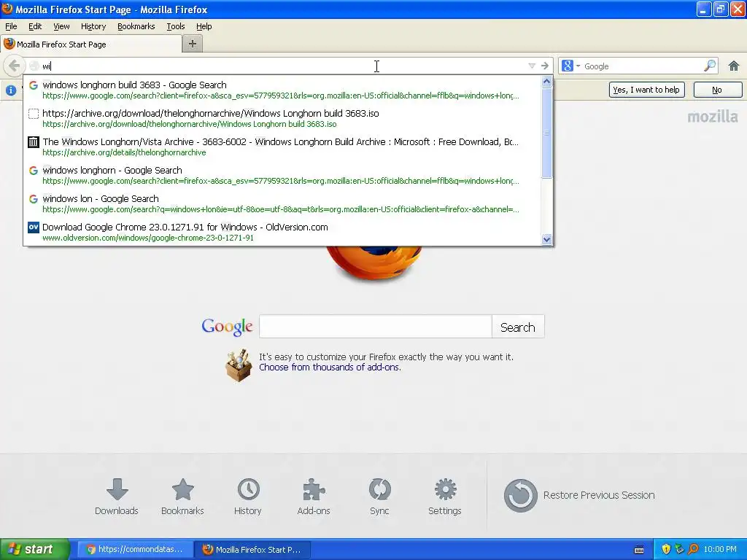The height and width of the screenshot is (560, 747).
Task: Select the "windows longhorn - Google Search" suggestion
Action: [282, 175]
